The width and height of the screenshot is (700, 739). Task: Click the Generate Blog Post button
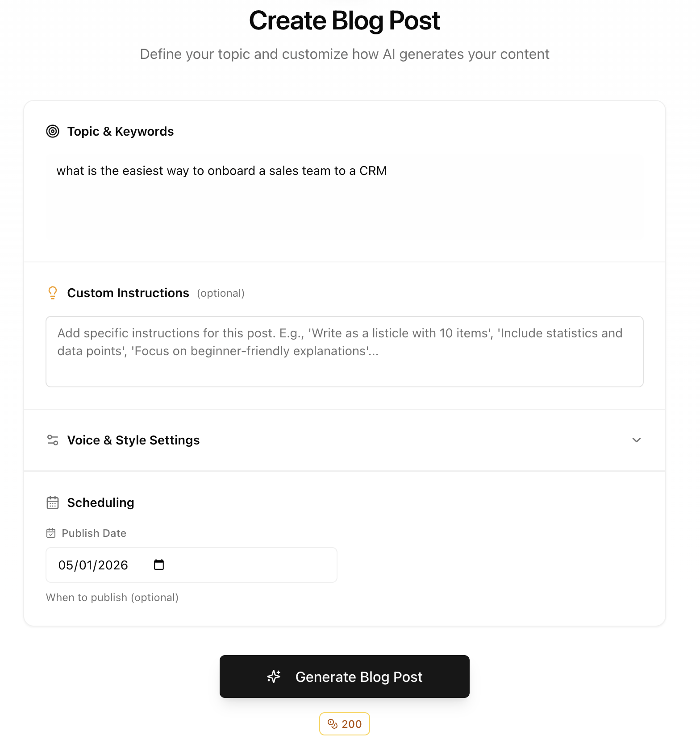(344, 677)
